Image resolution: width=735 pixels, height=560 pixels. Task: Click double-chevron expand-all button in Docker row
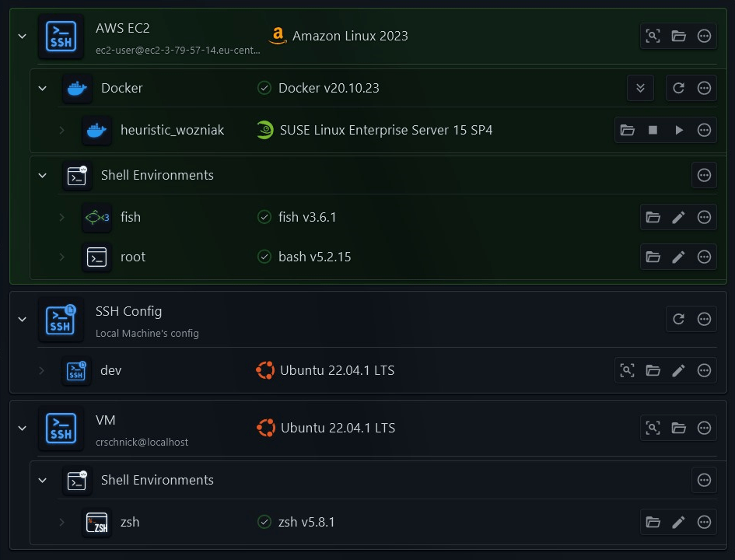640,88
